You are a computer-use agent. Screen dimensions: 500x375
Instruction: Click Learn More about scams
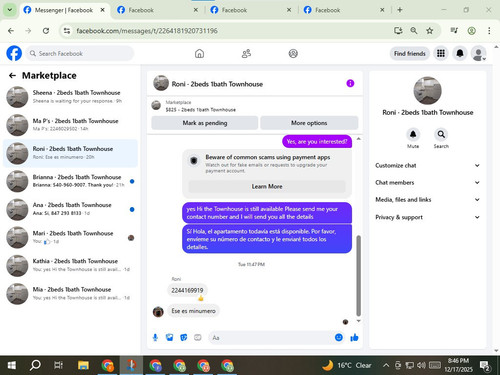pos(267,186)
